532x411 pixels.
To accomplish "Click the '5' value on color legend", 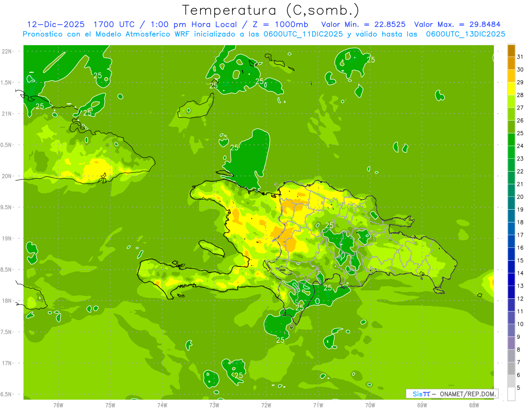I will pyautogui.click(x=519, y=388).
